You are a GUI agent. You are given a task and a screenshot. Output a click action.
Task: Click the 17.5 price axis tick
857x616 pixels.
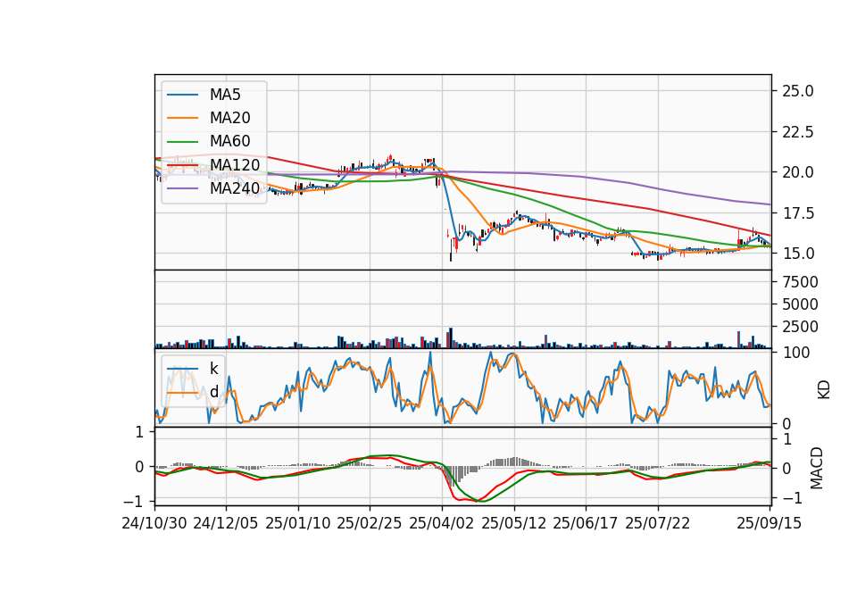point(798,213)
